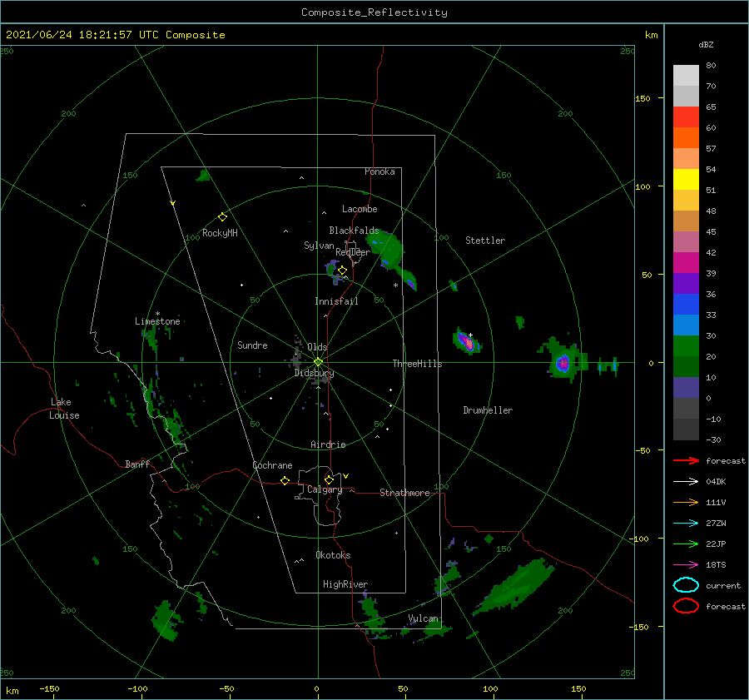Click the dBZ legend heading
This screenshot has width=749, height=700.
[706, 44]
